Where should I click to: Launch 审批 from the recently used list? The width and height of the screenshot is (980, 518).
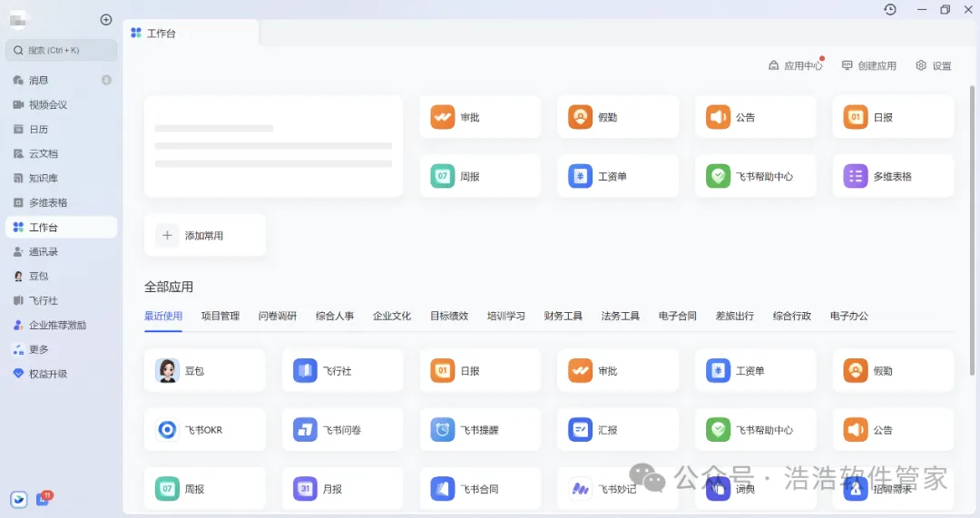618,370
